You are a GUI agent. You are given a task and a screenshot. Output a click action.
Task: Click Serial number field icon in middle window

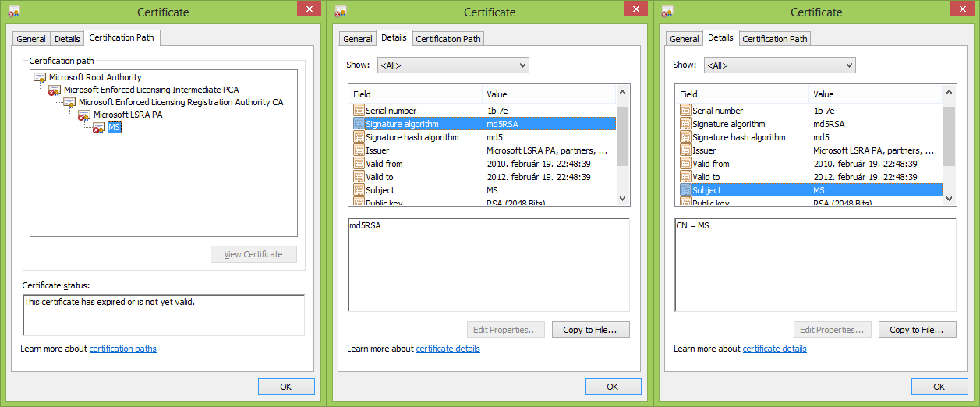[359, 111]
